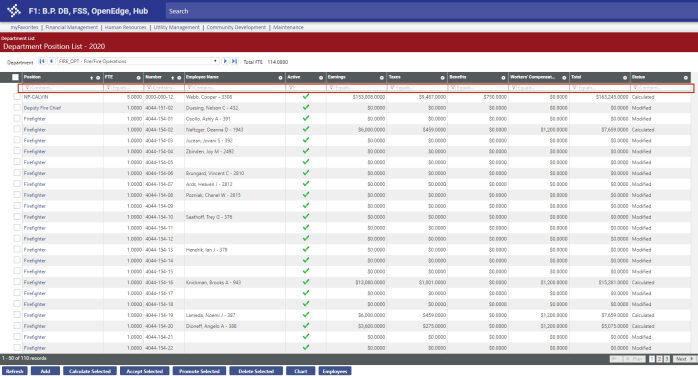Click the Calculate Selected button

tap(90, 371)
